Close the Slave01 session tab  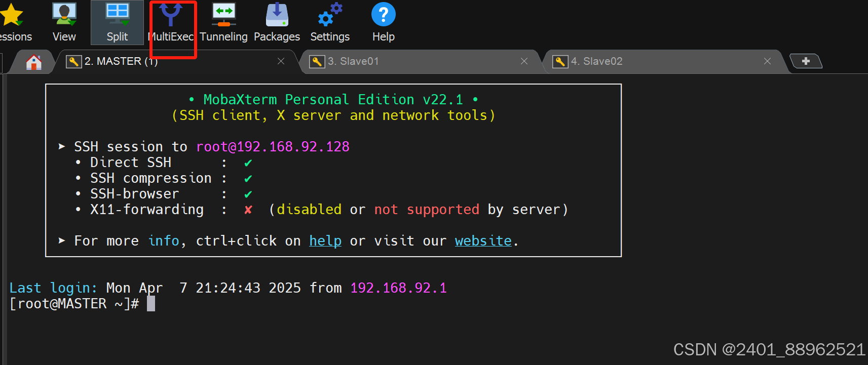tap(524, 61)
